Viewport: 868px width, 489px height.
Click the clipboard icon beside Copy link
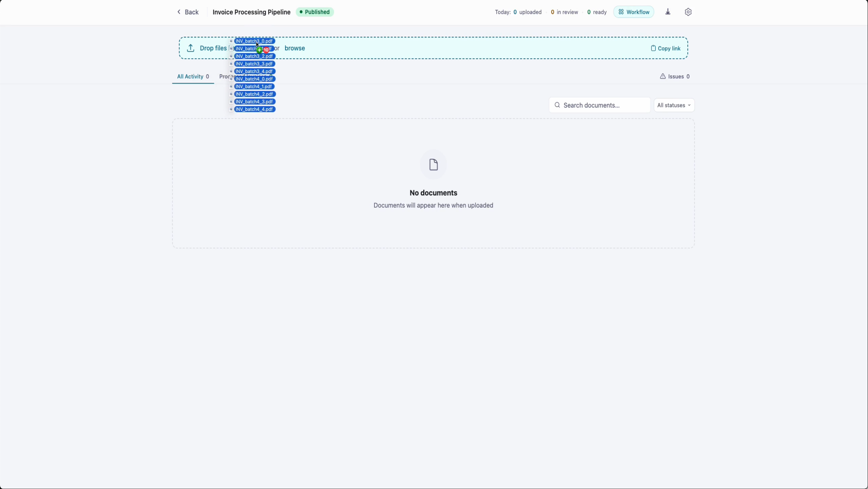click(653, 48)
